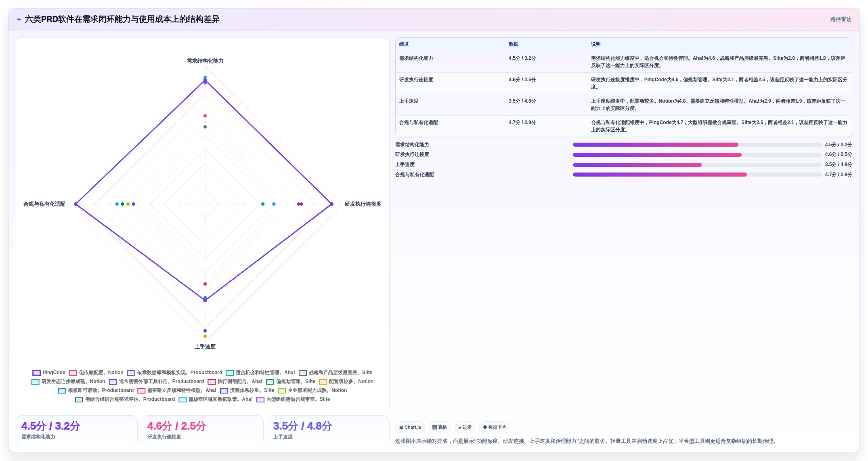Click the 合规与私有化适配 progress bar
868x461 pixels.
(x=697, y=175)
